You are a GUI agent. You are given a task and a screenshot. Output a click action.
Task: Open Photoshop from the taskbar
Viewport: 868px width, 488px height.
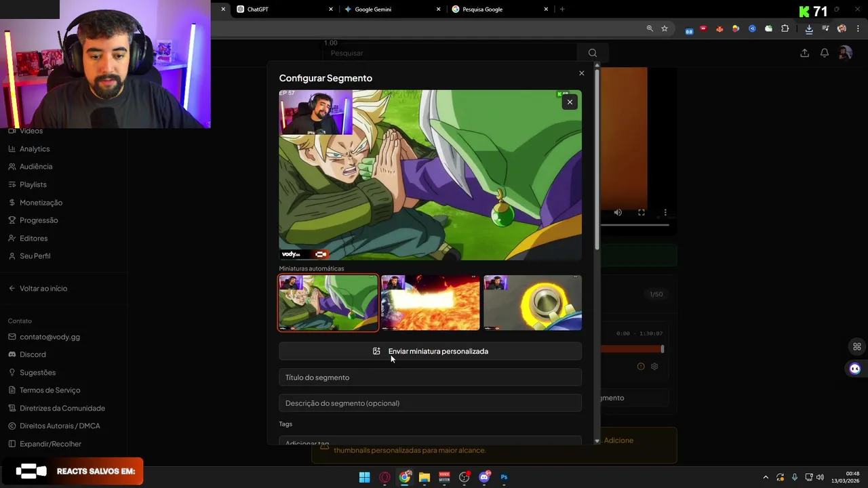click(504, 477)
